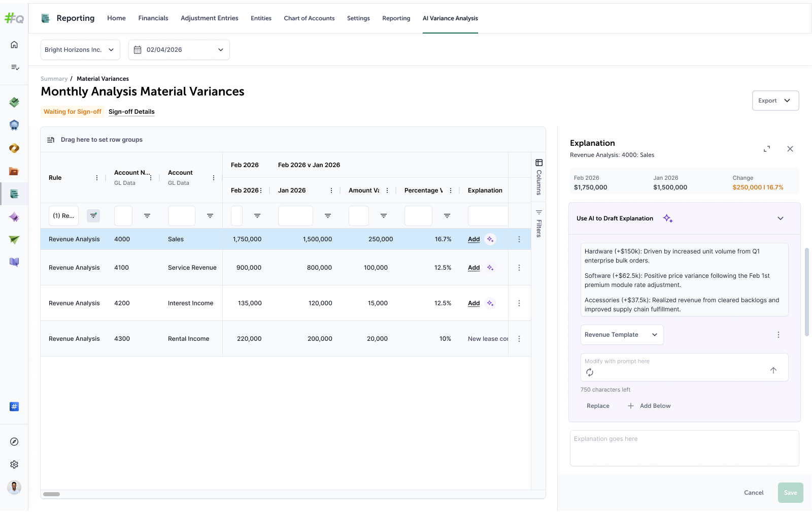Click the home icon in left sidebar
Viewport: 812px width, 514px height.
tap(14, 45)
